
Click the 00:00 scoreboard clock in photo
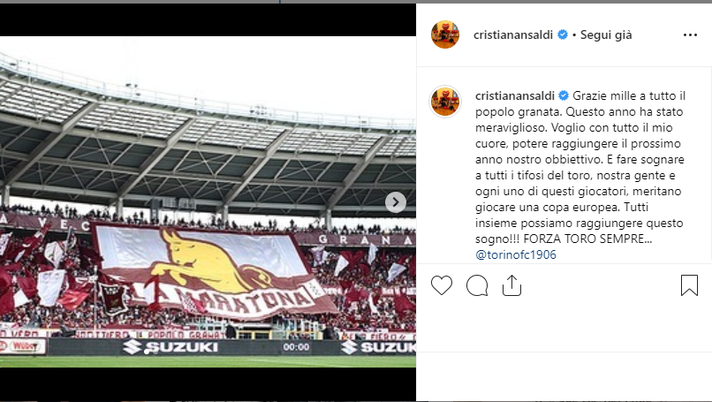click(296, 347)
